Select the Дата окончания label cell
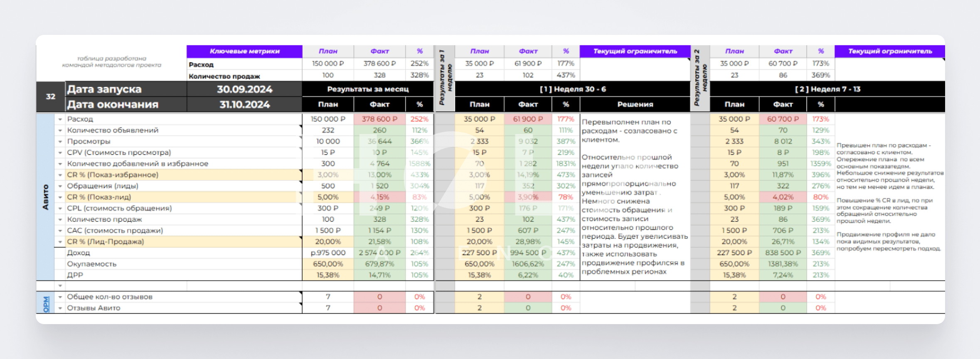Viewport: 980px width, 359px height. [x=126, y=104]
